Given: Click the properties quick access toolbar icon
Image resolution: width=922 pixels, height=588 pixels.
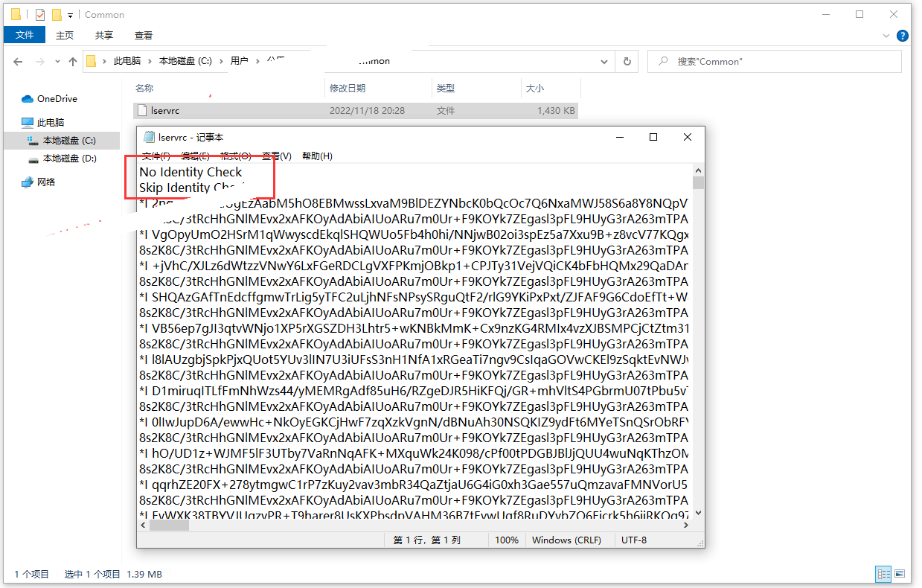Looking at the screenshot, I should [40, 14].
